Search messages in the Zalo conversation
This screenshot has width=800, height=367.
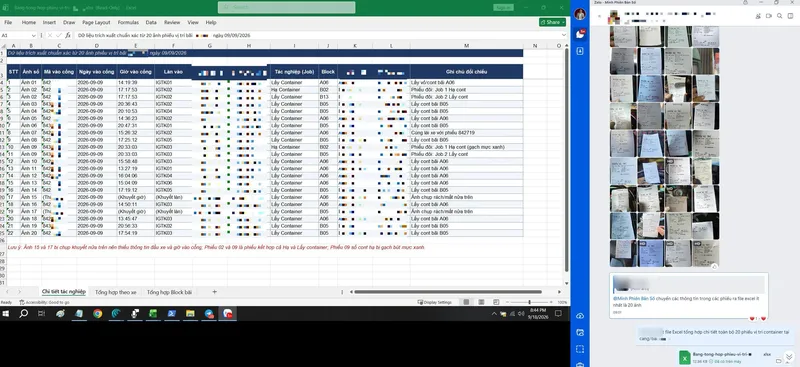pyautogui.click(x=780, y=16)
